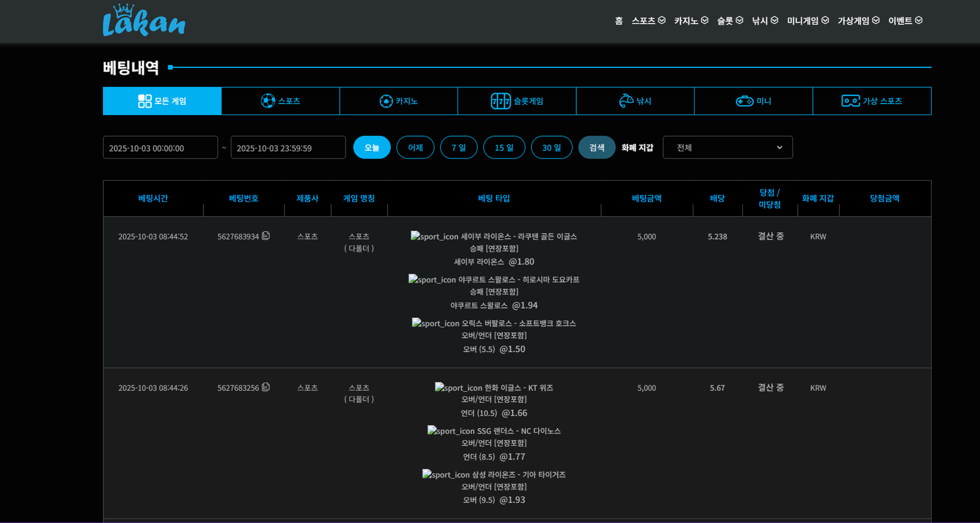Copy bet number 5627683934 using copy icon

click(266, 236)
